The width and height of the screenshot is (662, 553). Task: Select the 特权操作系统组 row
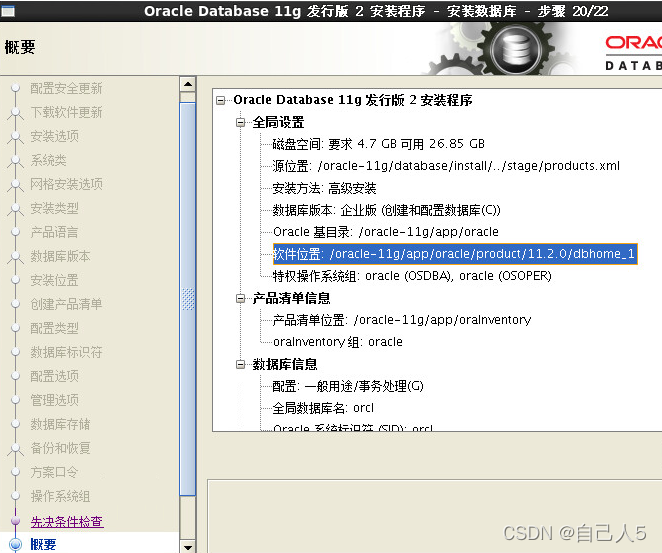(x=412, y=276)
